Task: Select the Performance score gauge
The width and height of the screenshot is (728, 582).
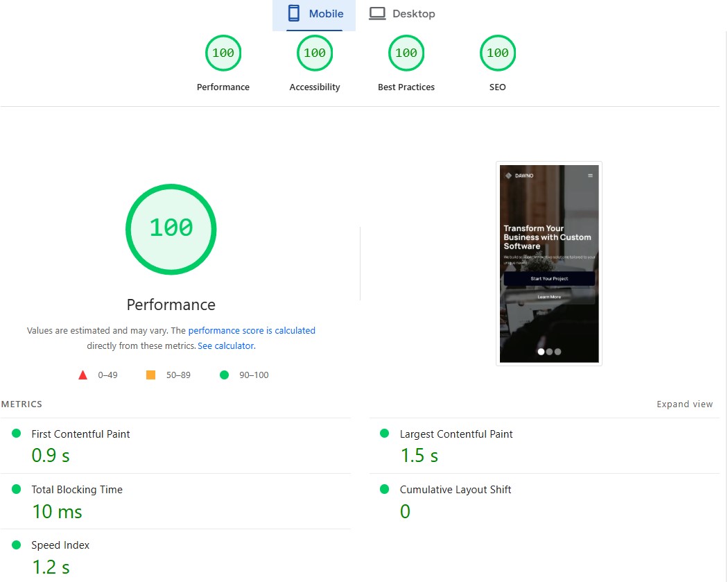Action: (223, 53)
